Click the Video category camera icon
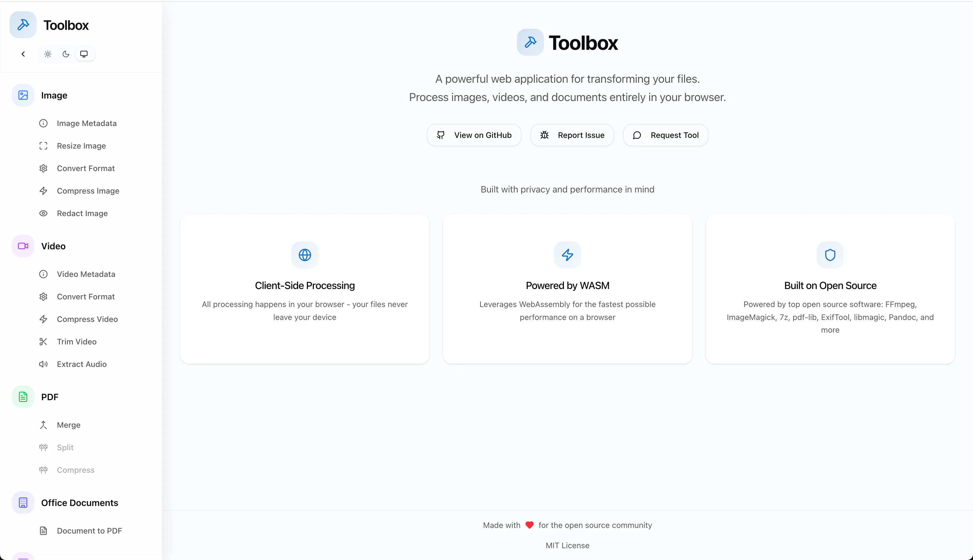973x560 pixels. [23, 246]
